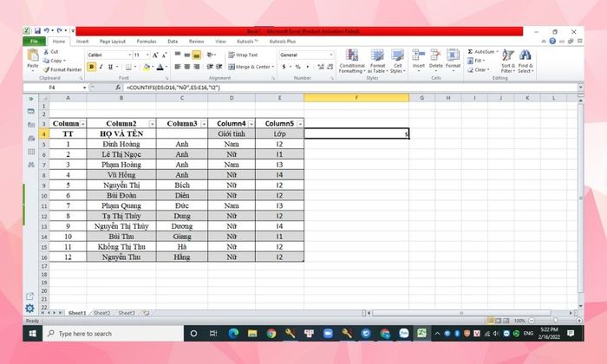The image size is (607, 364).
Task: Toggle Bold formatting
Action: click(x=91, y=67)
